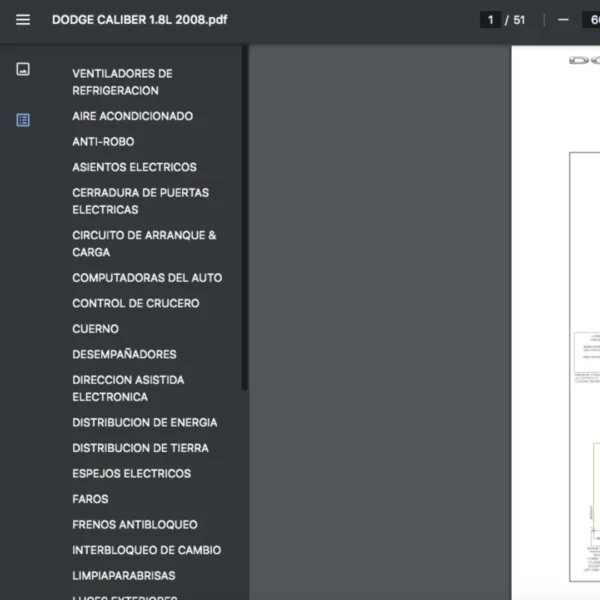Screen dimensions: 600x600
Task: Go to CONTROL DE CRUCERO section
Action: tap(135, 303)
